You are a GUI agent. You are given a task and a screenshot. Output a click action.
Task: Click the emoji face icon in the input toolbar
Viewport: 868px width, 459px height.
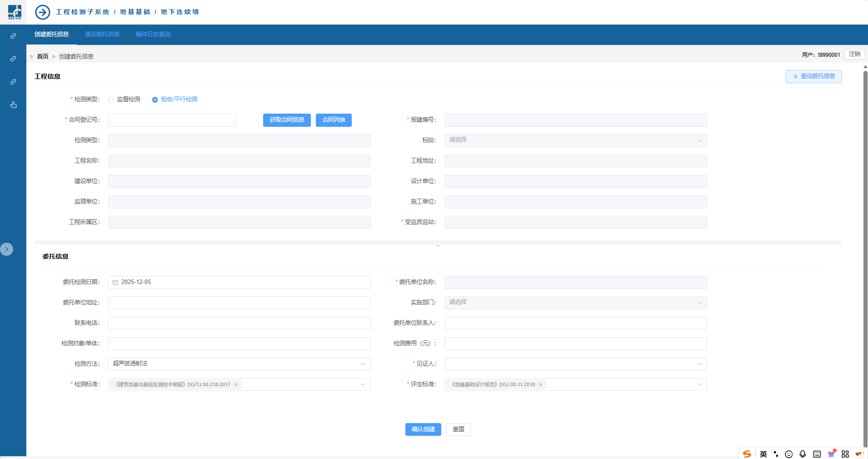click(789, 454)
